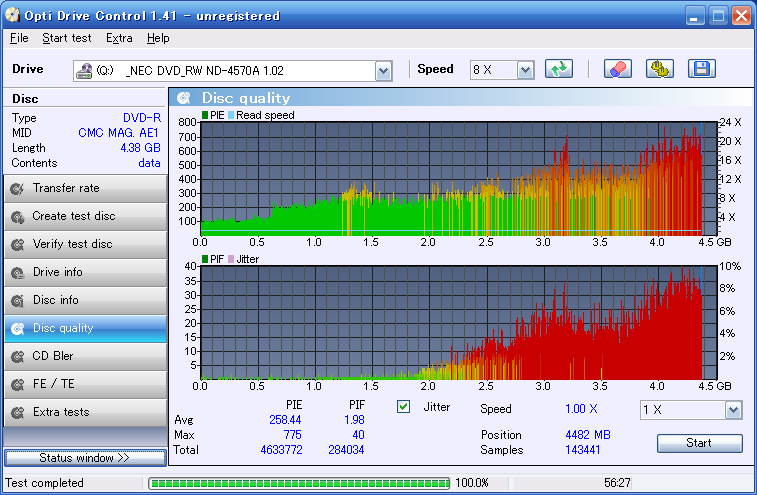This screenshot has height=495, width=757.
Task: Click the eraser icon in the toolbar
Action: tap(617, 69)
